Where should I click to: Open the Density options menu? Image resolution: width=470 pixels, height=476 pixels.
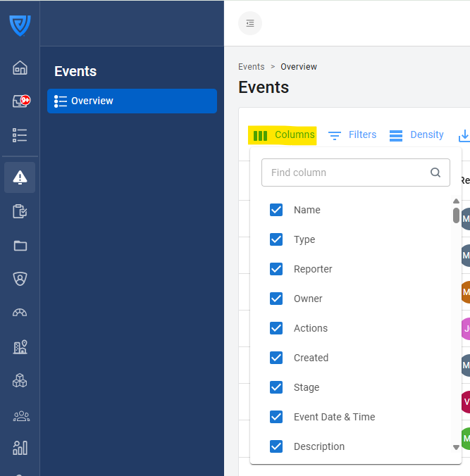pos(416,135)
